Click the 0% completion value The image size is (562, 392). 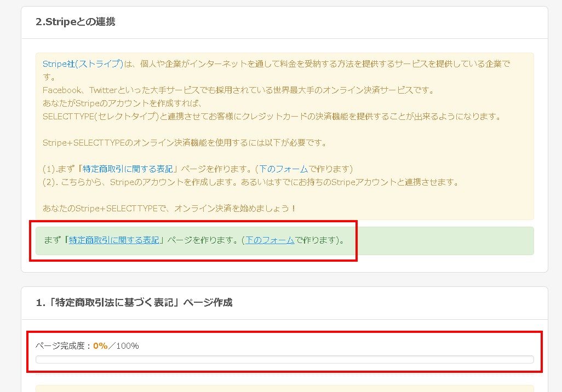point(100,346)
